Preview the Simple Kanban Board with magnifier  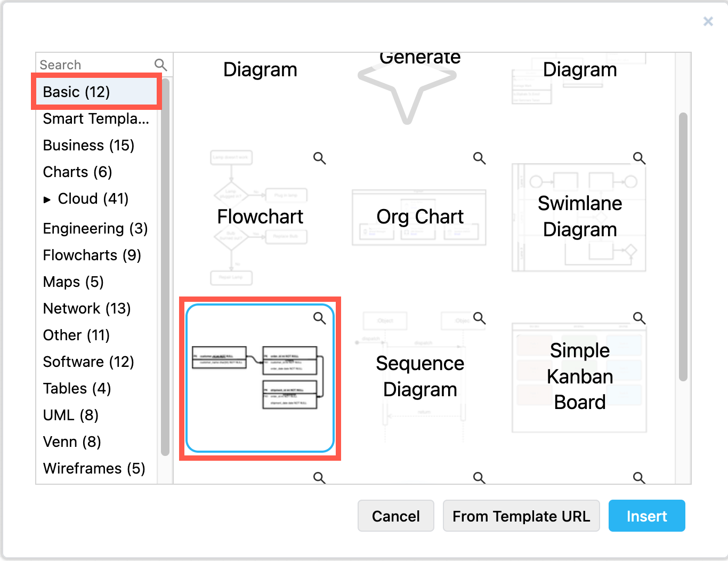point(638,318)
